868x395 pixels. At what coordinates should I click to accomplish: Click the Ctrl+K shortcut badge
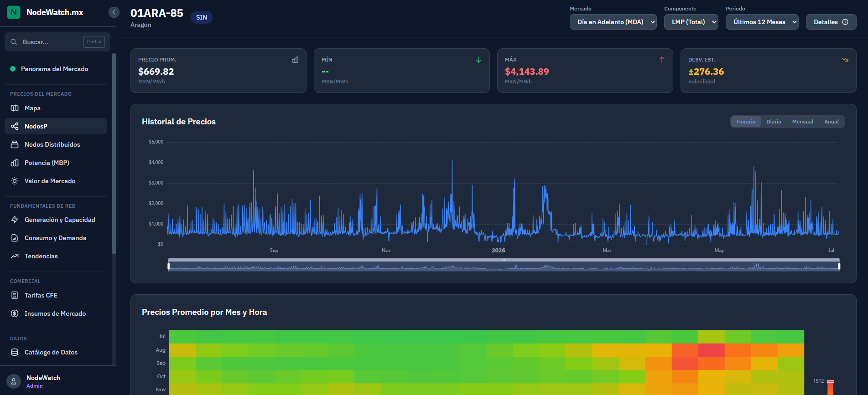94,42
